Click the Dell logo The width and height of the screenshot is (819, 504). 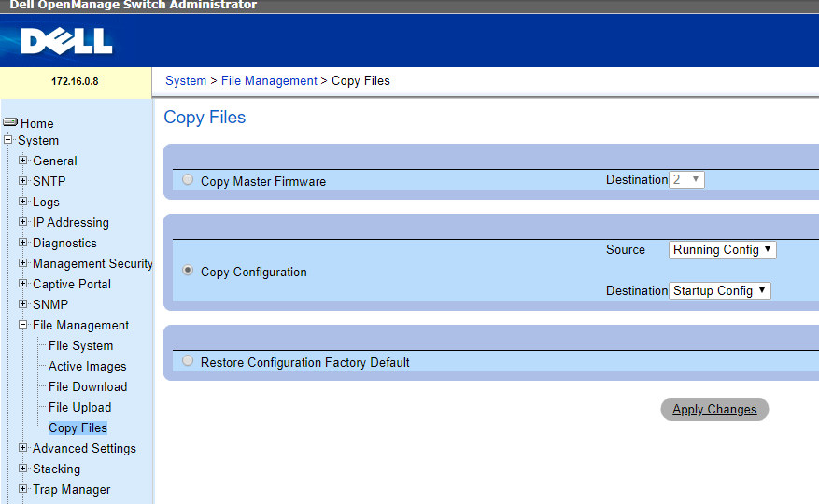(x=66, y=41)
